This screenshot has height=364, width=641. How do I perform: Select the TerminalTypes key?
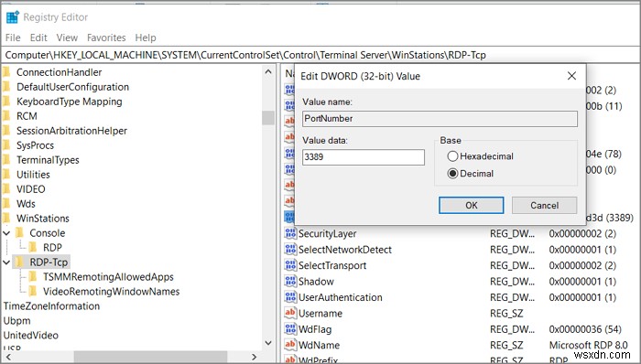48,160
